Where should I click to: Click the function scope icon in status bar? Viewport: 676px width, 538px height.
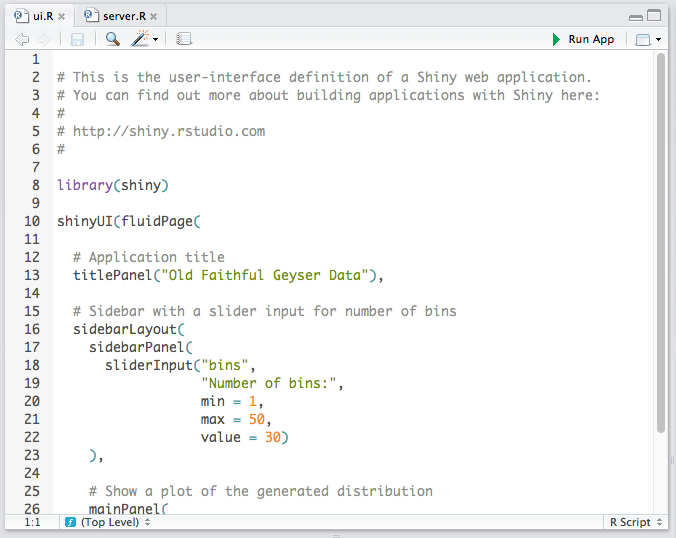click(x=70, y=522)
